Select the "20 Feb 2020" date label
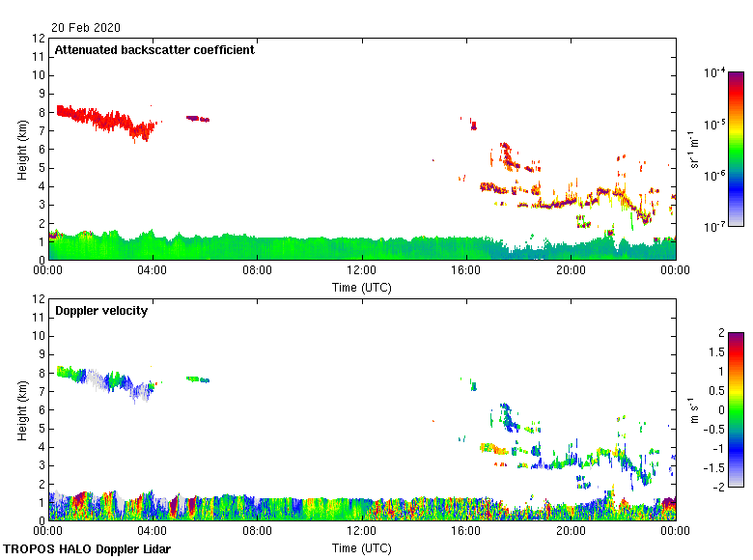Screen dimensions: 753x560 pos(87,28)
